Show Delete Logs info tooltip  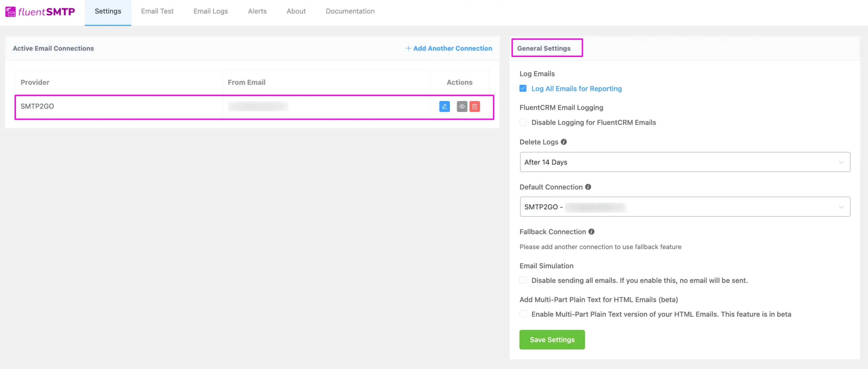click(564, 142)
